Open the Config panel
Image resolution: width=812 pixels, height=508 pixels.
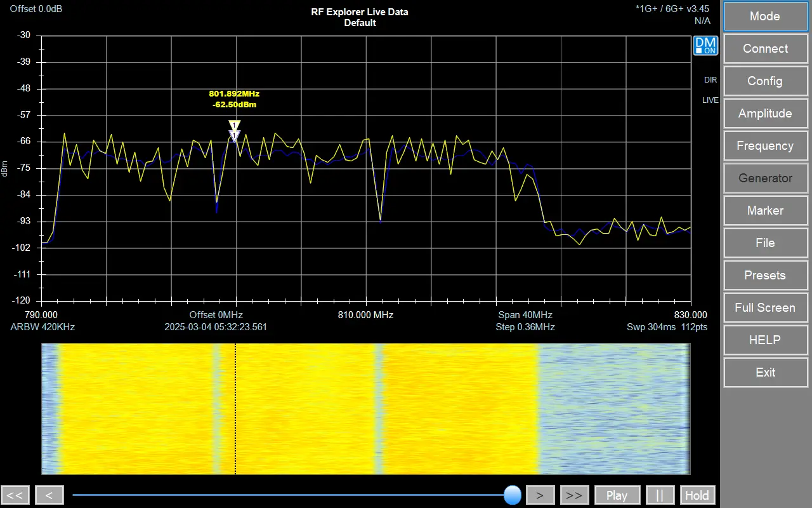click(764, 81)
